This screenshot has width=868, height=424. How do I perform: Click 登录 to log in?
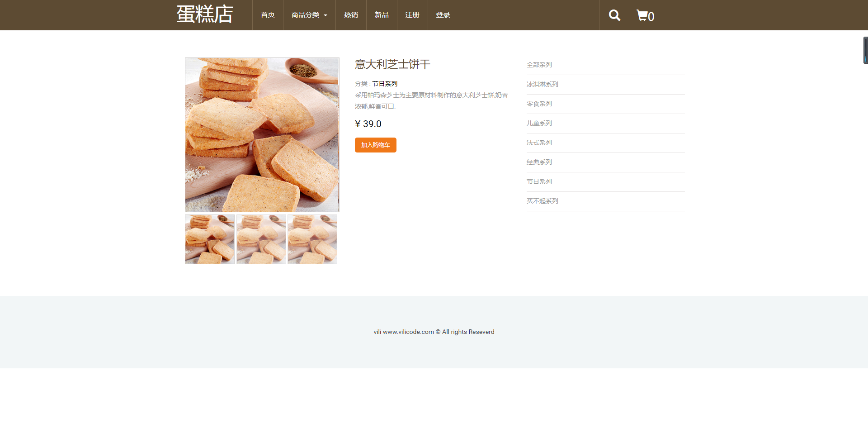(x=443, y=15)
